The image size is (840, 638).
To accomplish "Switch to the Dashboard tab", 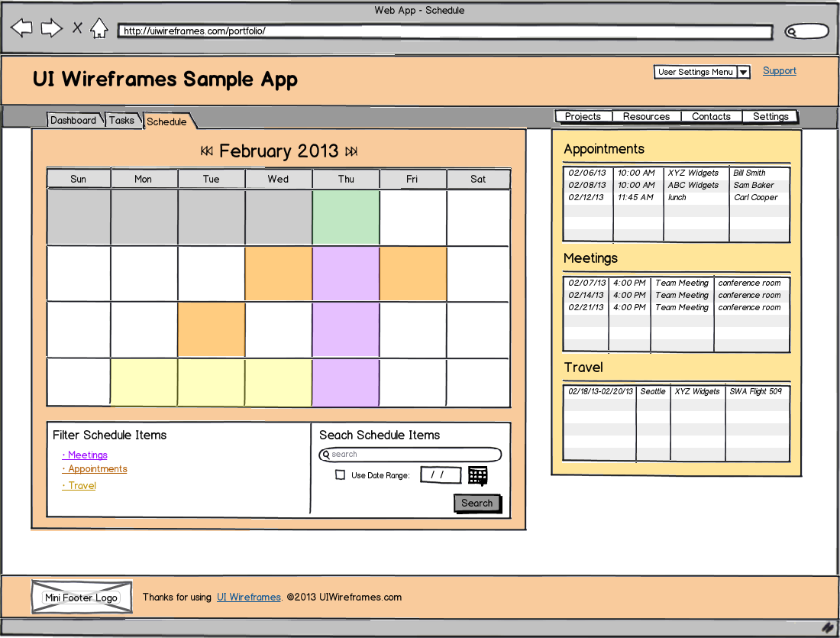I will click(x=74, y=120).
